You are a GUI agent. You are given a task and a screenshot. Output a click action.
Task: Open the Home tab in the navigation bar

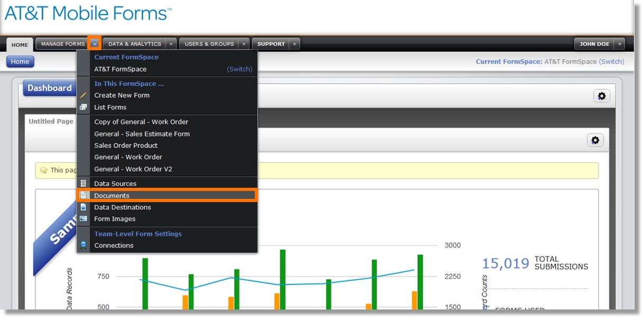pyautogui.click(x=20, y=45)
